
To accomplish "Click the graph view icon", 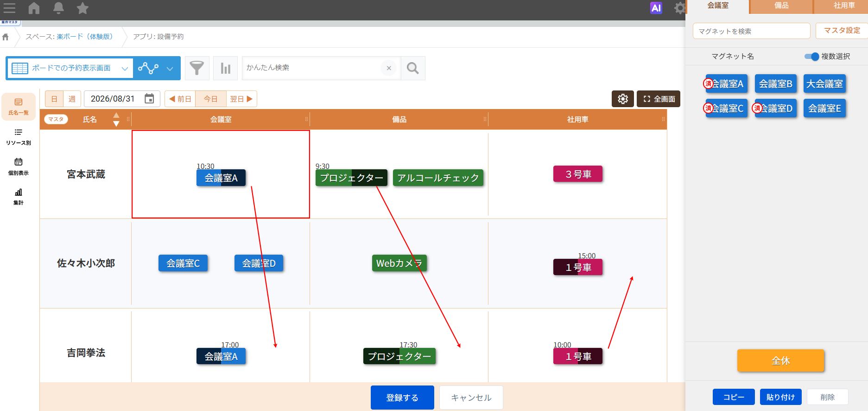I will (x=148, y=68).
